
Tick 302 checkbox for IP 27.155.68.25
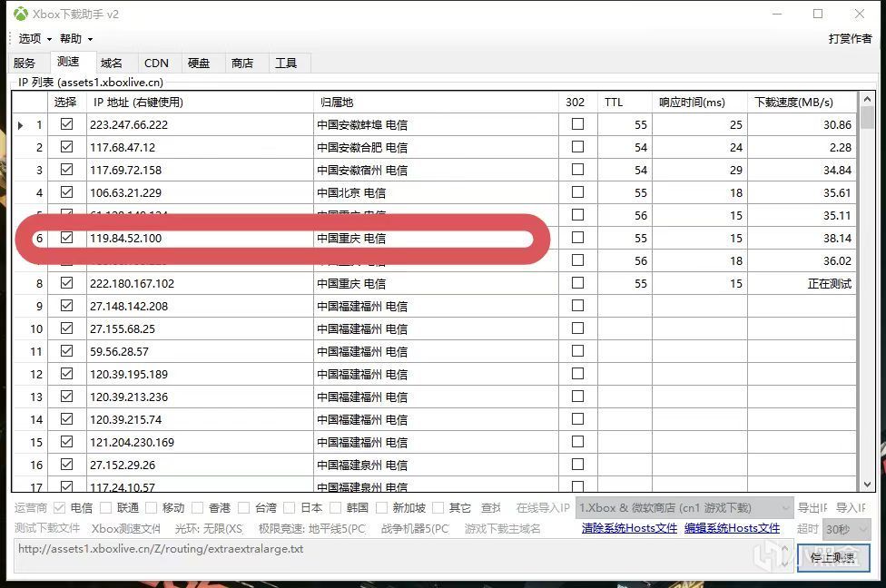(x=577, y=328)
